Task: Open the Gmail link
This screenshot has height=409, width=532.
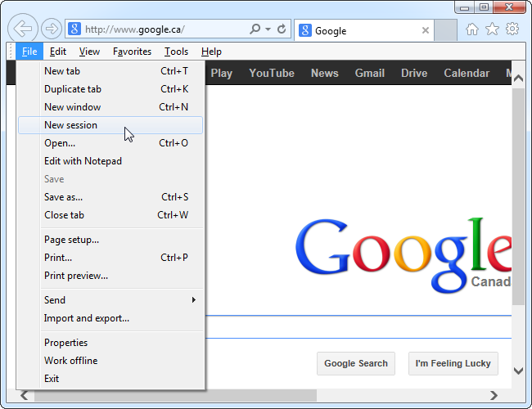Action: [x=370, y=73]
